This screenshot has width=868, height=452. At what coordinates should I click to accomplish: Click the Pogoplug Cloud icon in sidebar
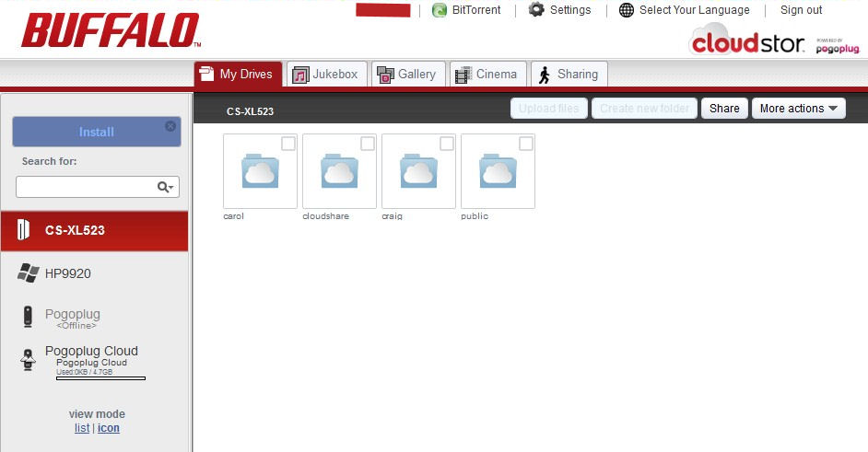[28, 360]
